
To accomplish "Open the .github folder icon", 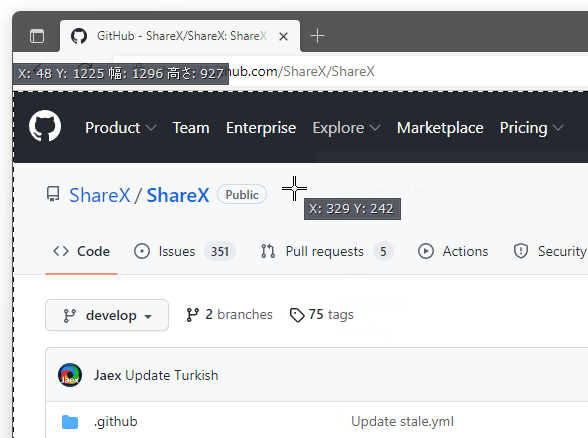I will click(70, 422).
